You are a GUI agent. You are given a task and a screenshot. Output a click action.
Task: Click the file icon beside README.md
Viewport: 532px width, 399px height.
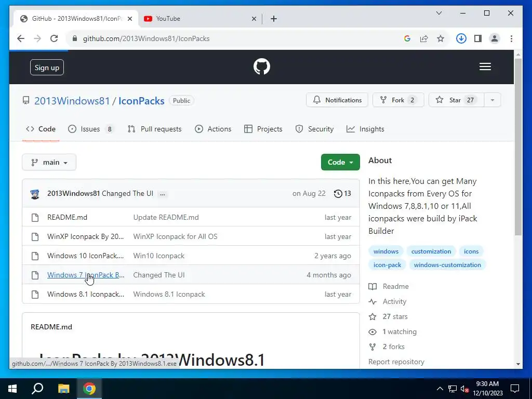tap(35, 218)
